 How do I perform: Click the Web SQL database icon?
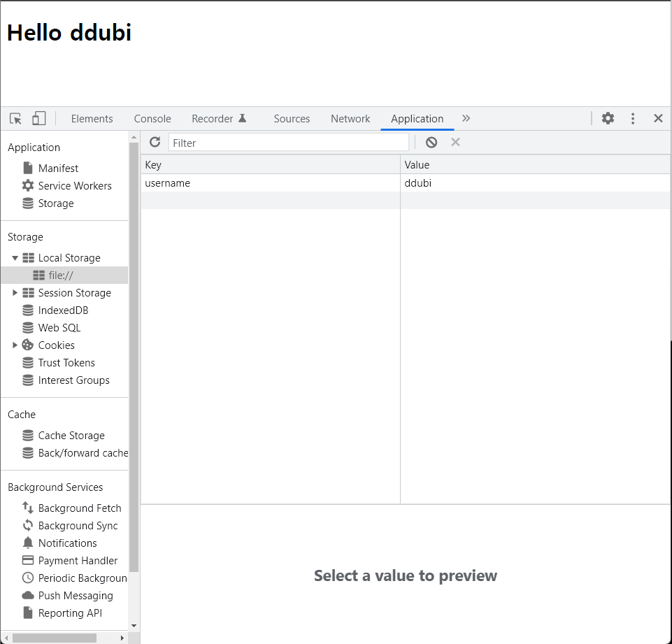point(28,328)
